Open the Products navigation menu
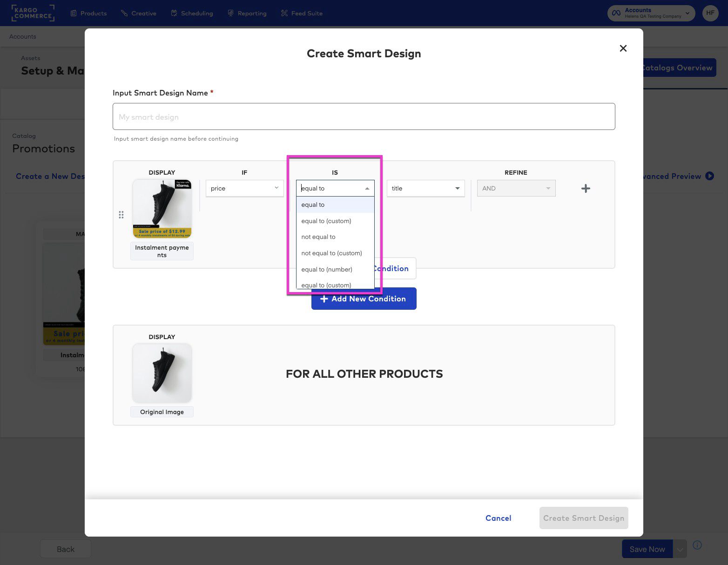Viewport: 728px width, 565px height. (88, 13)
